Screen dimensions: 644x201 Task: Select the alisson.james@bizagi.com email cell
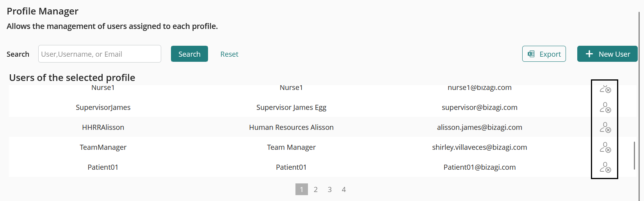480,127
